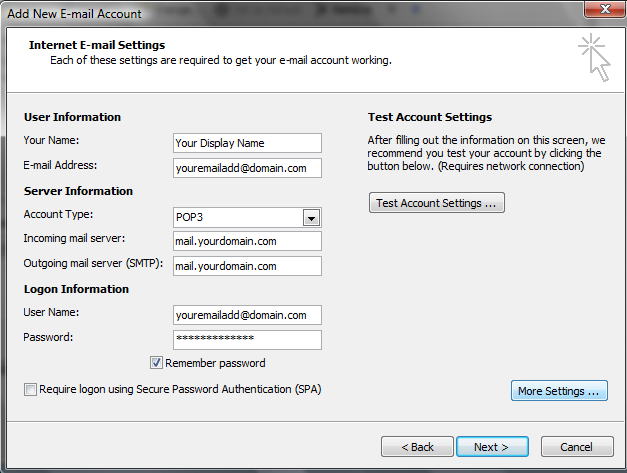Click the cursor wizard icon in header
The image size is (627, 473).
(594, 57)
